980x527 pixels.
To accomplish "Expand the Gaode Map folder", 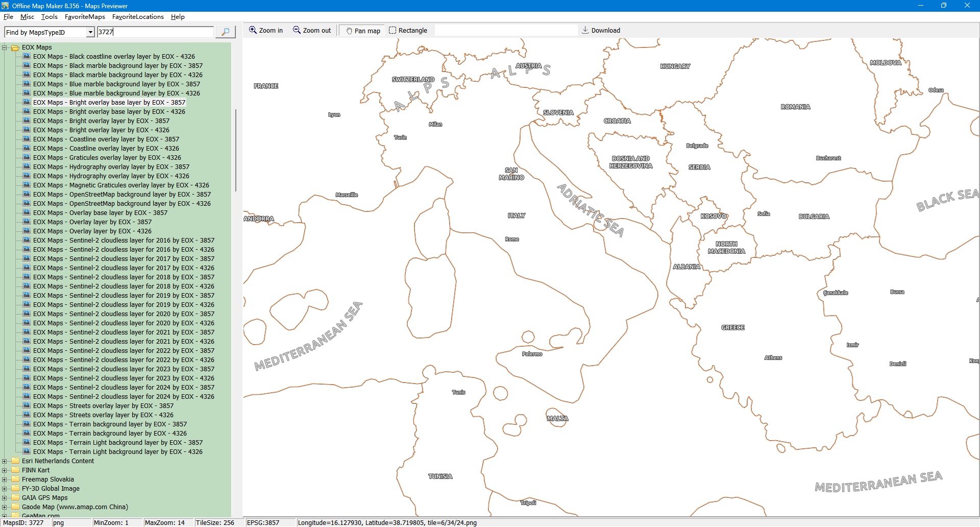I will point(5,507).
